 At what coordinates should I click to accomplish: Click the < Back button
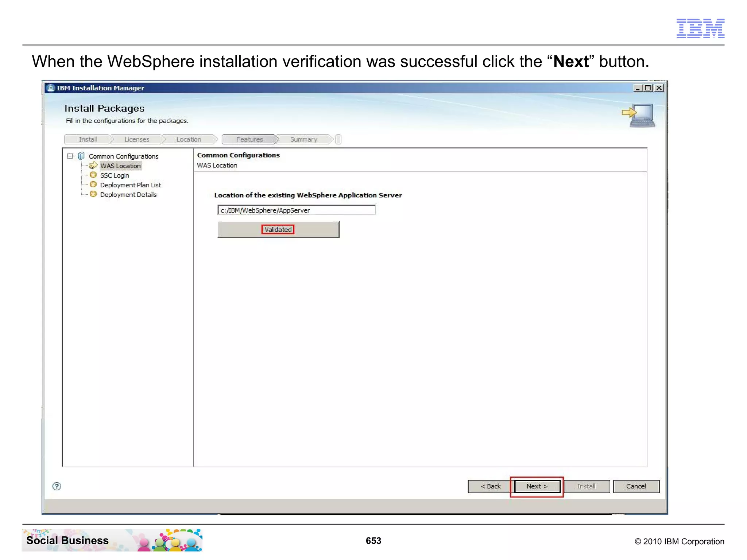point(491,486)
